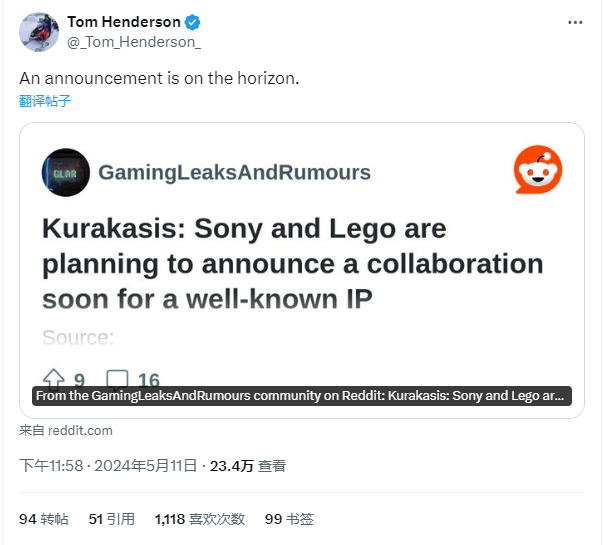Click the GLAR subreddit icon
603x545 pixels.
point(66,172)
